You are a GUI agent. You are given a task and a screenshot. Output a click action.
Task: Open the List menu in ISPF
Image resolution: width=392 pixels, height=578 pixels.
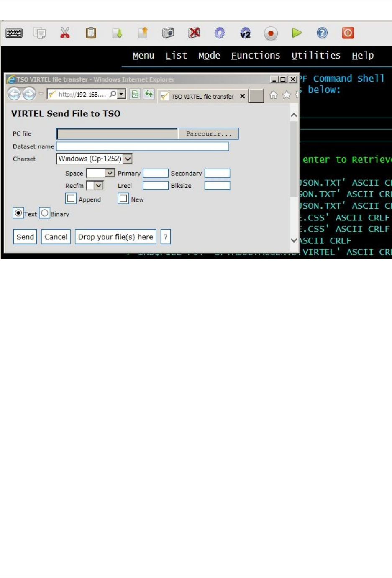click(x=176, y=56)
